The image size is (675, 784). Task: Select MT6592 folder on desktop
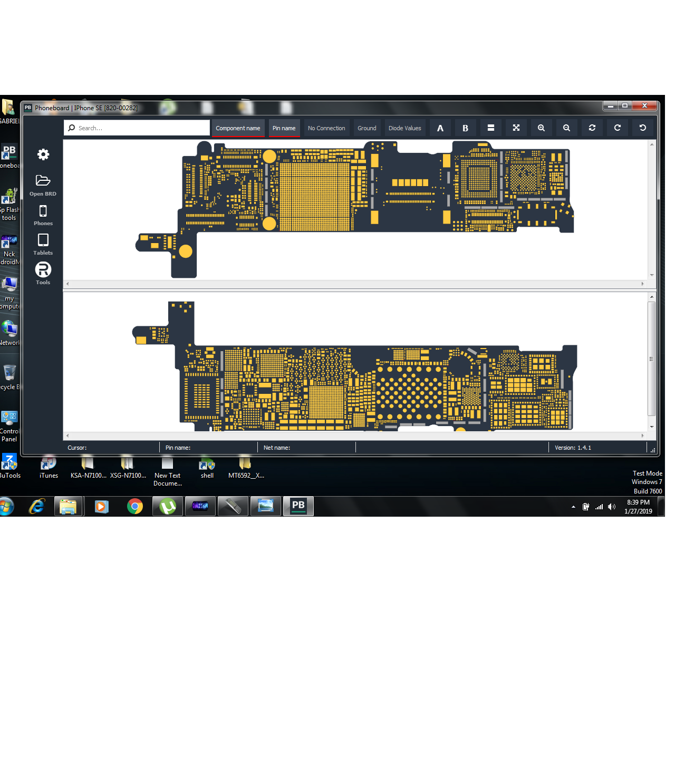(246, 467)
